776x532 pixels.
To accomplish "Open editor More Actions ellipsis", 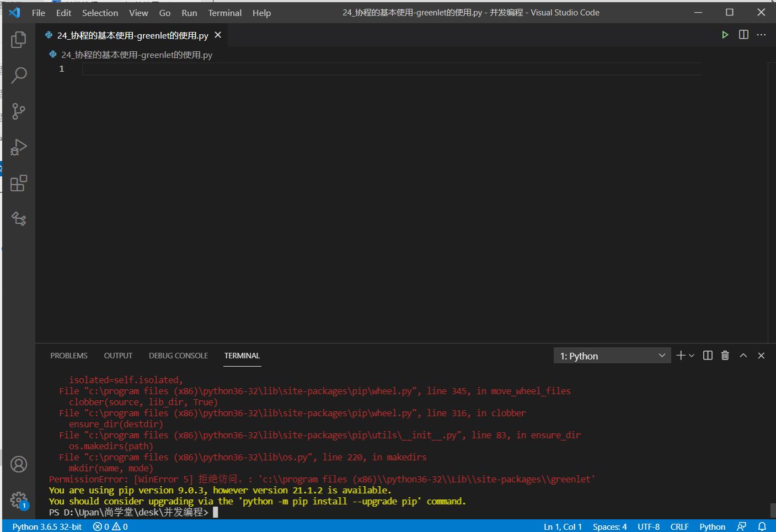I will pos(761,35).
